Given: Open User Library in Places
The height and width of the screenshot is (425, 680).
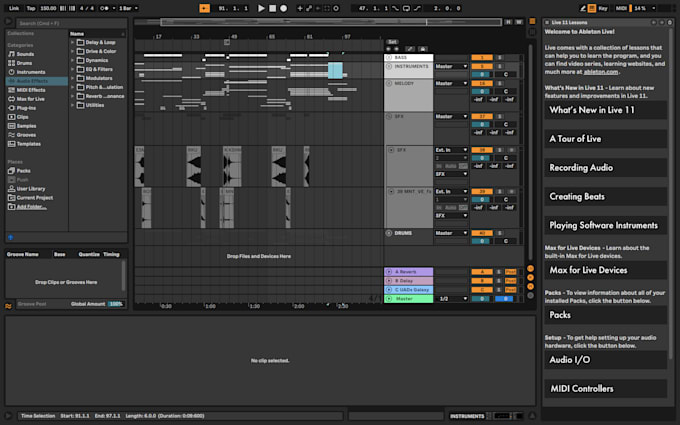Looking at the screenshot, I should 31,189.
